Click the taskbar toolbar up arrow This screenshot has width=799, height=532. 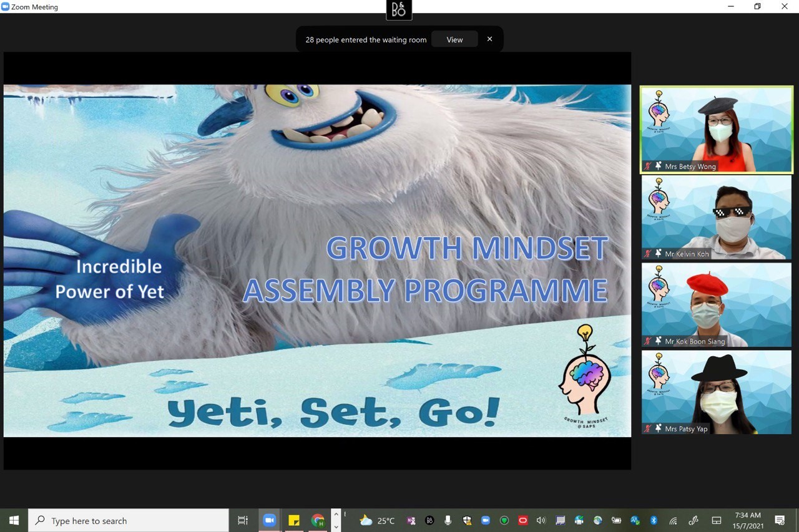coord(336,515)
